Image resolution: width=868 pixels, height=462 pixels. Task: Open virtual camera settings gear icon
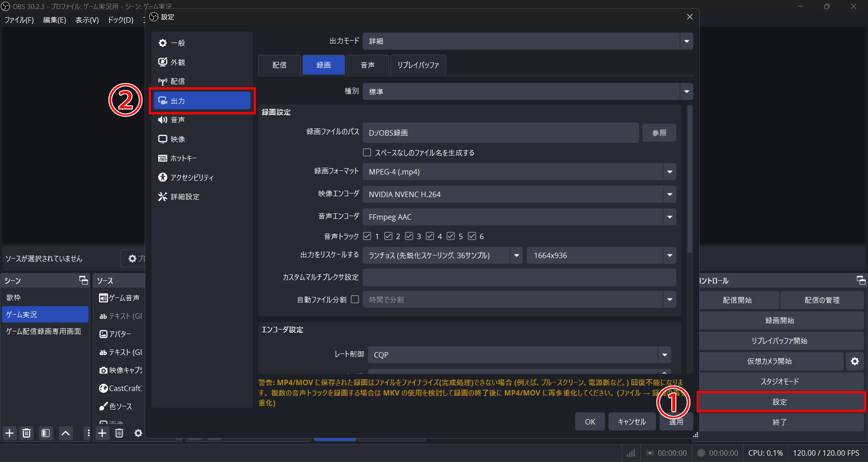tap(855, 361)
